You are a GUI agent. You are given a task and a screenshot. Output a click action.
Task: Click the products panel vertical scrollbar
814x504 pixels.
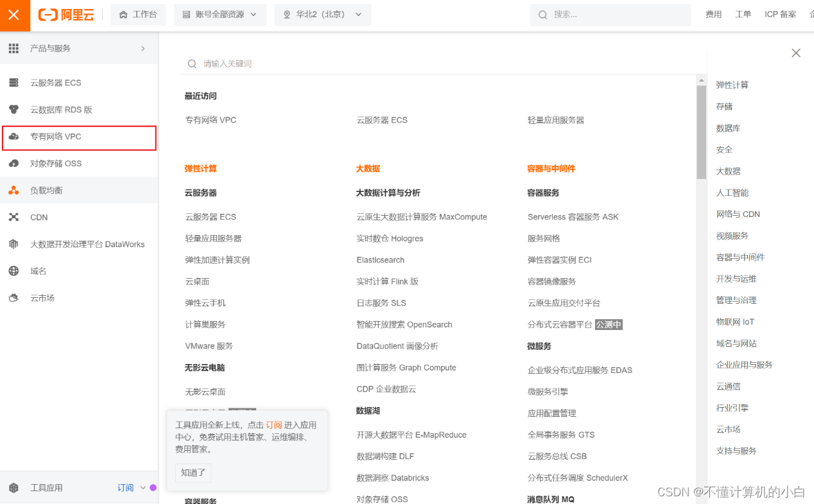coord(701,132)
